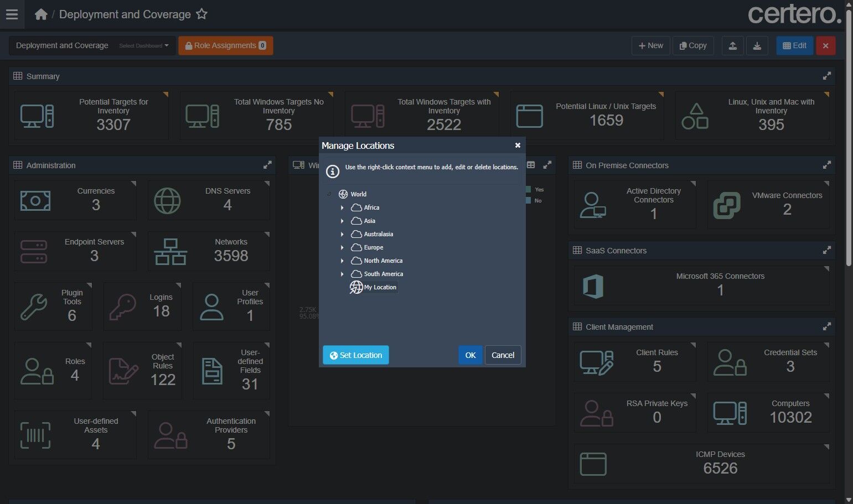Confirm the dialog with OK
Viewport: 853px width, 504px height.
coord(471,355)
